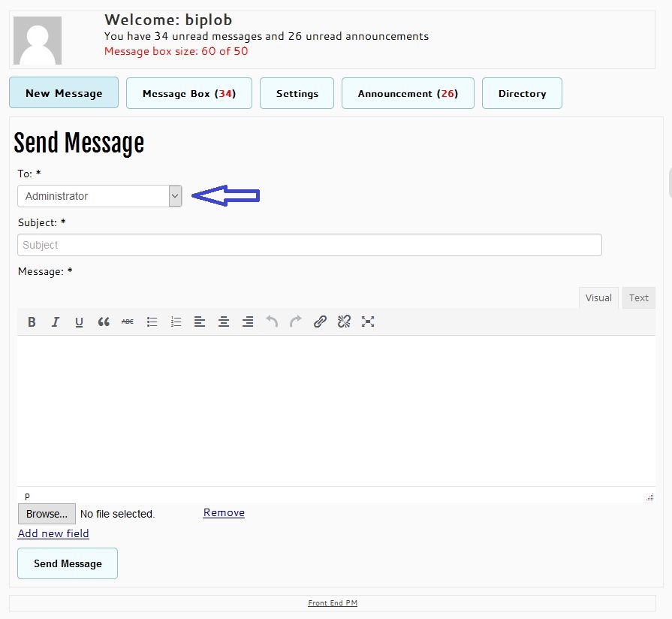This screenshot has width=672, height=619.
Task: Click the Send Message button
Action: (68, 563)
